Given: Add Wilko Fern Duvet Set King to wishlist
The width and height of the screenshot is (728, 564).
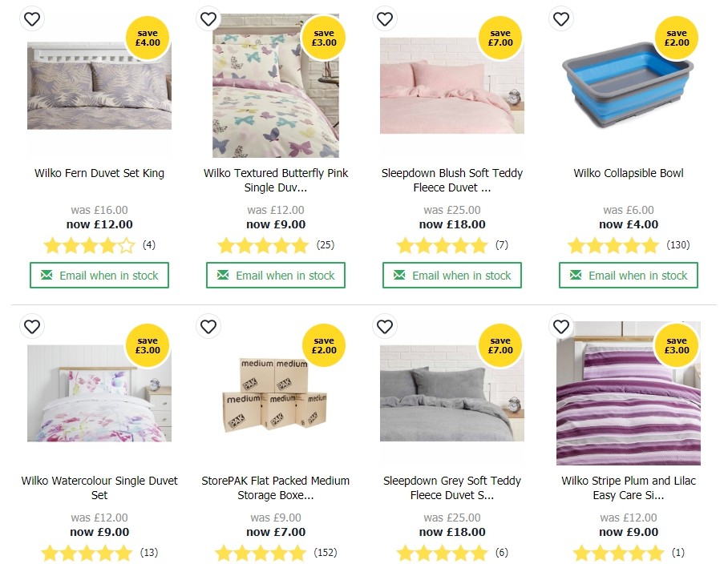Looking at the screenshot, I should tap(32, 18).
